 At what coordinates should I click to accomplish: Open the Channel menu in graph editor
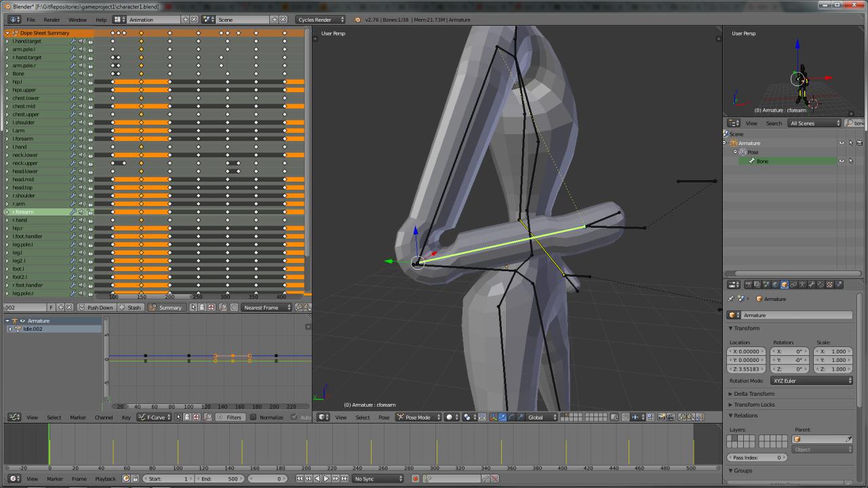coord(104,417)
